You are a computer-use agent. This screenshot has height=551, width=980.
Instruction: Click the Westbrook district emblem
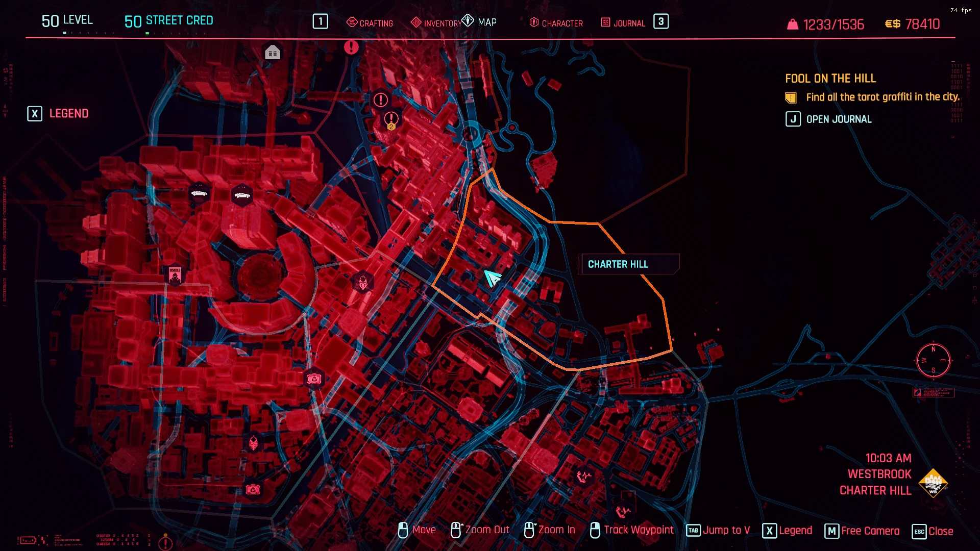[933, 483]
